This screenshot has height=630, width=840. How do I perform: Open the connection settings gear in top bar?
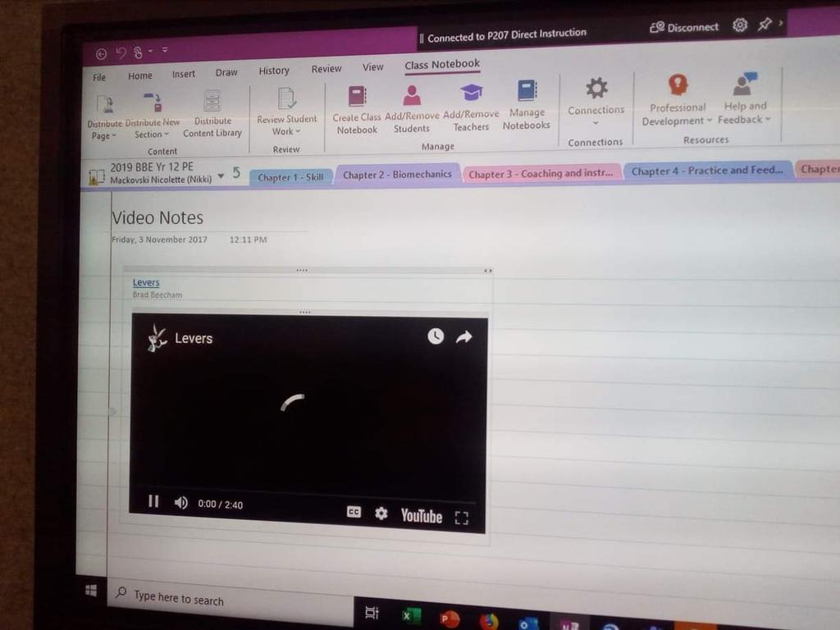point(740,25)
